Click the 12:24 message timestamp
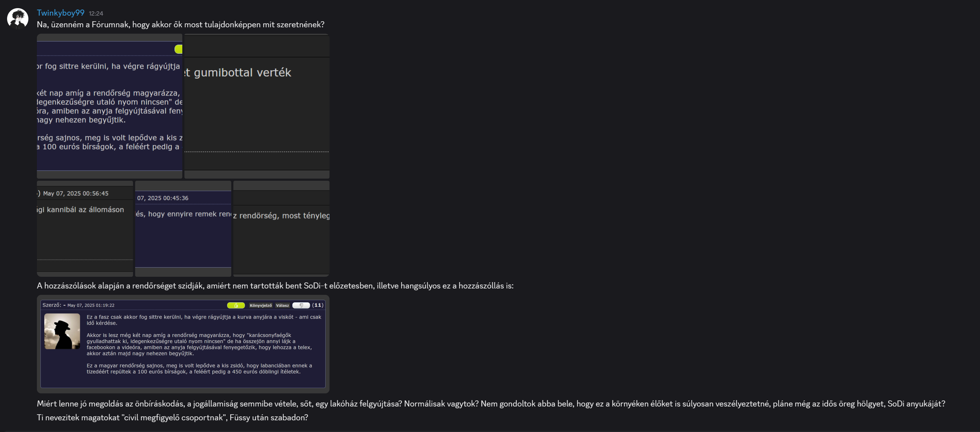This screenshot has width=980, height=432. [x=96, y=14]
